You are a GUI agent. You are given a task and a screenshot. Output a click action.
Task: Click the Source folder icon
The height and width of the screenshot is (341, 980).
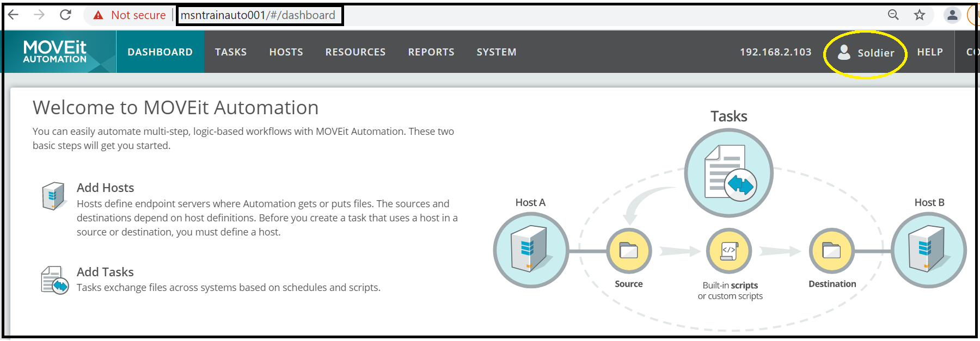[629, 251]
